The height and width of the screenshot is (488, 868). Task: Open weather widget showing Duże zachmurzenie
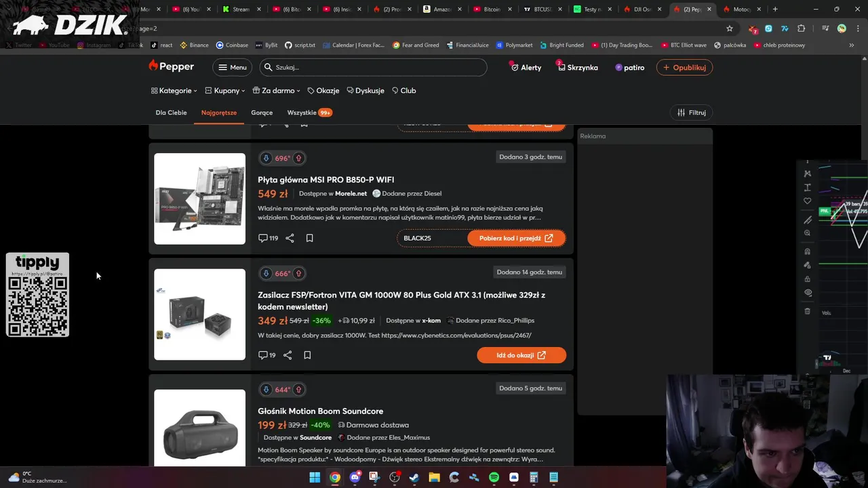pyautogui.click(x=37, y=477)
